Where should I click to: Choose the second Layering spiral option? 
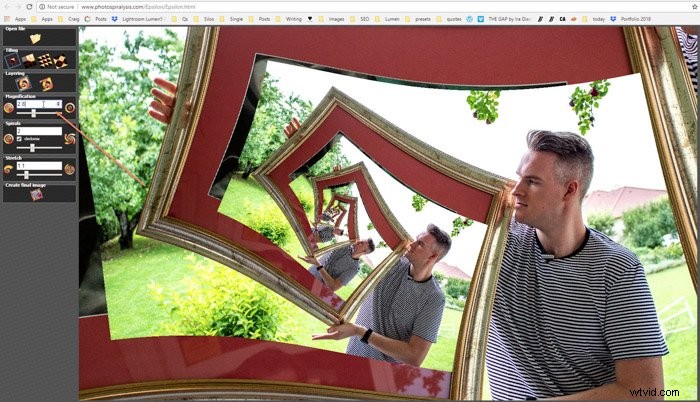[x=46, y=84]
